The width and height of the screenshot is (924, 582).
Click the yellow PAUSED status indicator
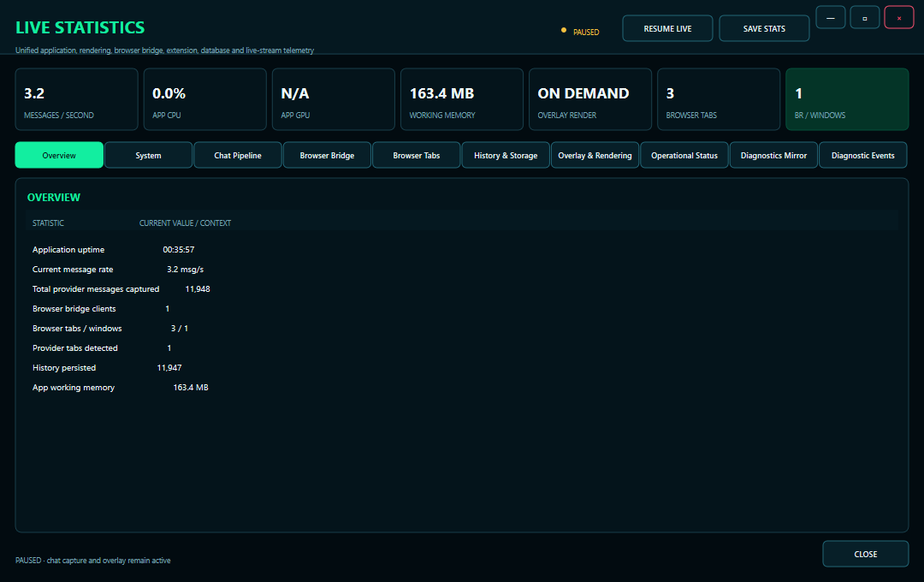point(580,32)
